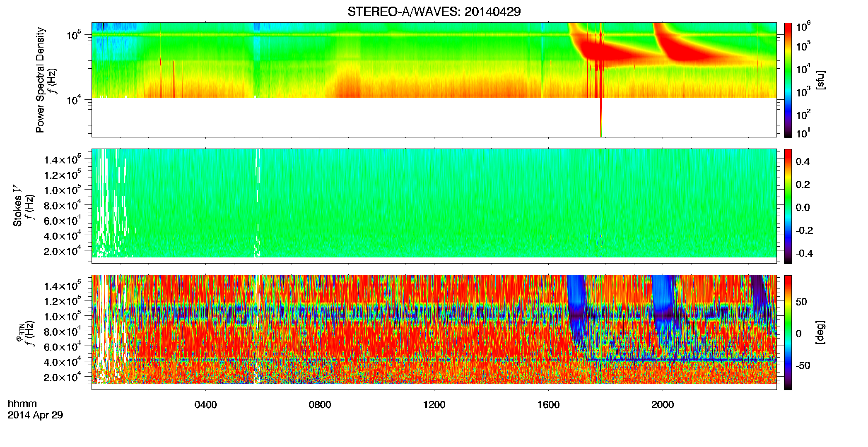
Task: Click the φRTN axis label of the bottom panel
Action: (x=19, y=332)
